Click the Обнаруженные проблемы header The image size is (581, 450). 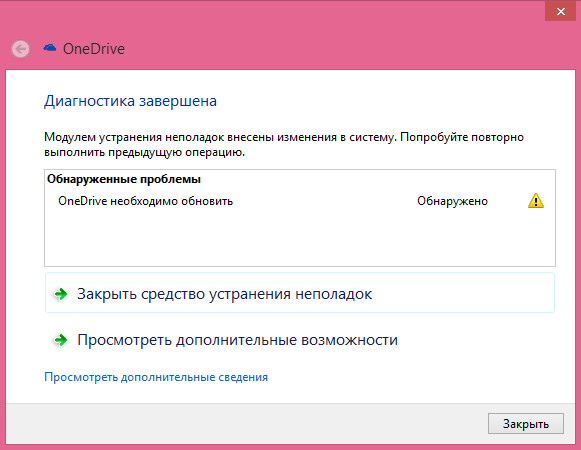(124, 179)
